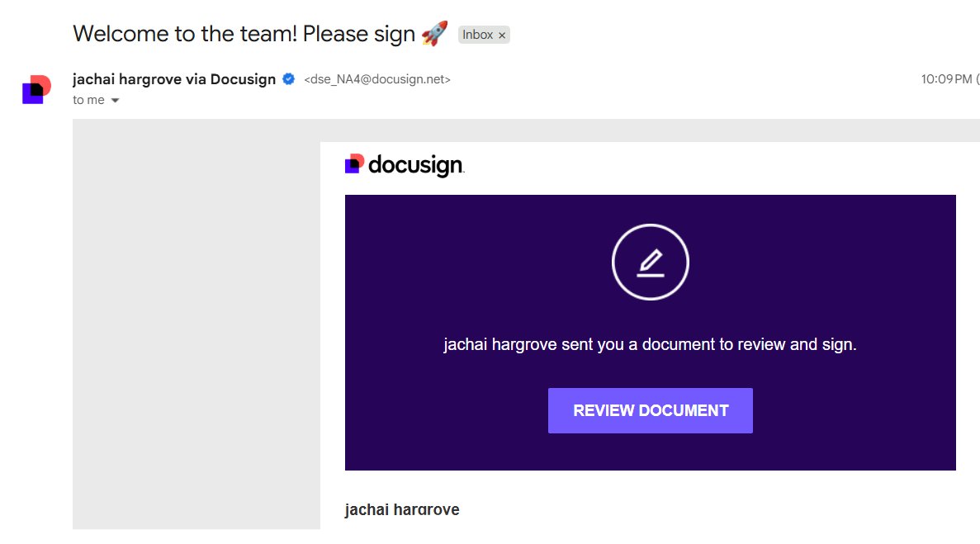Expand the recipient details under the sender name
Image resolution: width=980 pixels, height=544 pixels.
[x=114, y=100]
